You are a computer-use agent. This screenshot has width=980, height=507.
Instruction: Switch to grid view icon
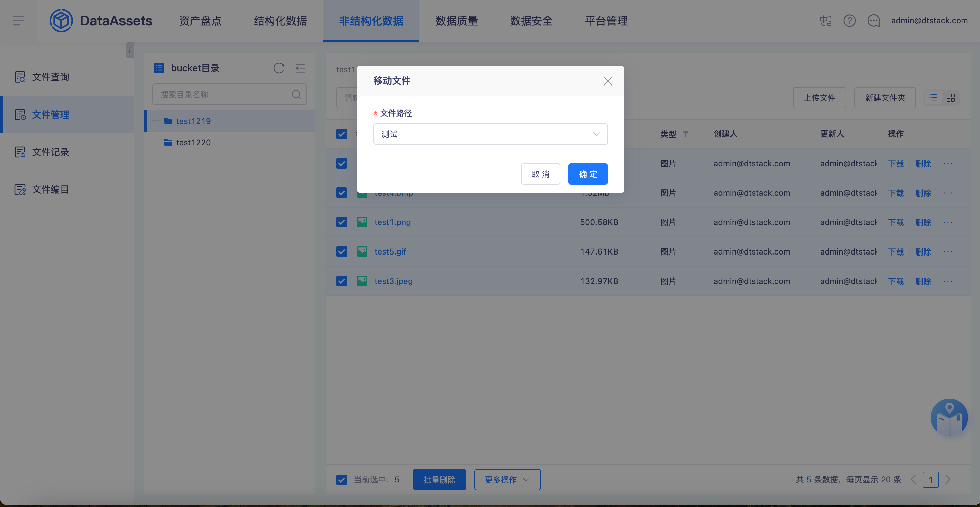coord(950,98)
